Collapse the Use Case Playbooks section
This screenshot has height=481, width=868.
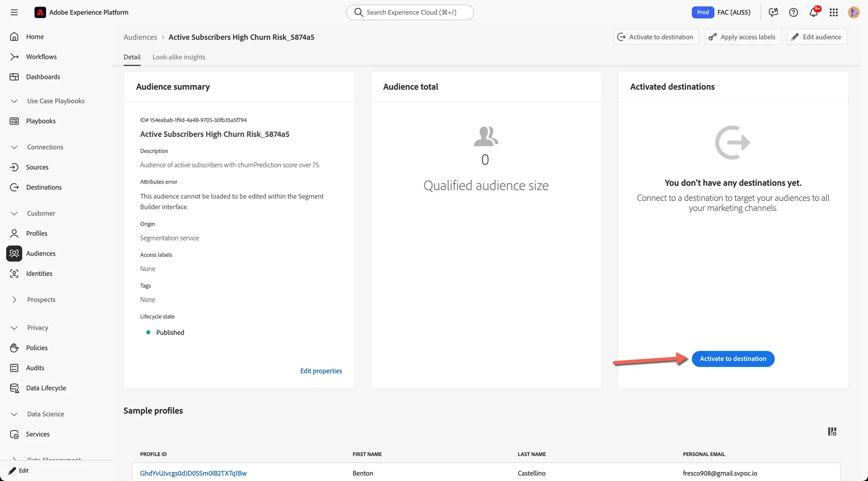point(14,101)
